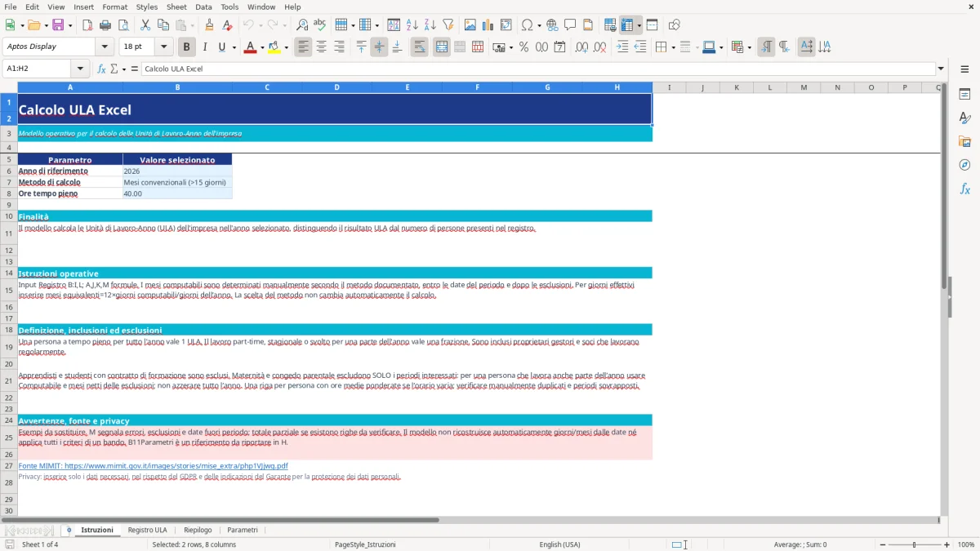Format as percent
The height and width of the screenshot is (551, 980).
point(523,47)
